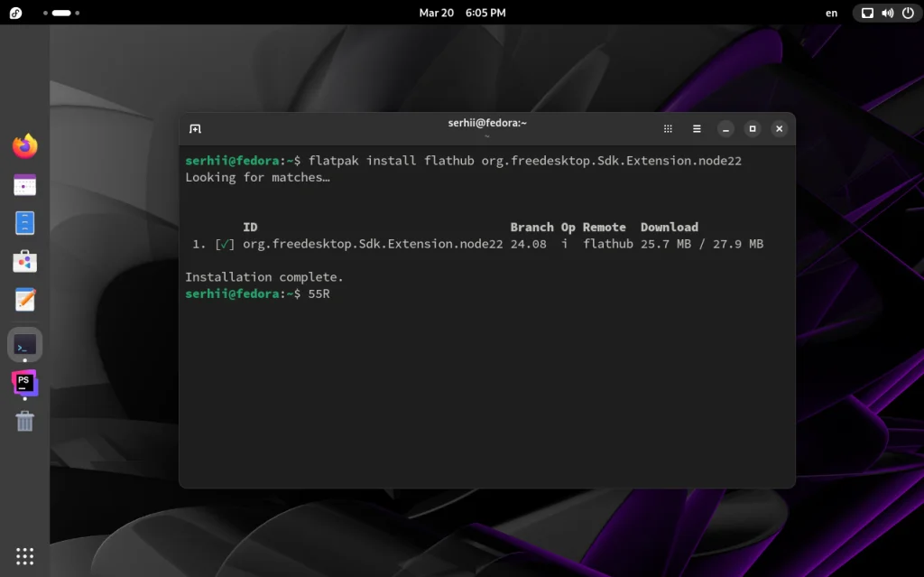Open the Text Editor with the orange pencil icon
924x577 pixels.
pos(24,299)
